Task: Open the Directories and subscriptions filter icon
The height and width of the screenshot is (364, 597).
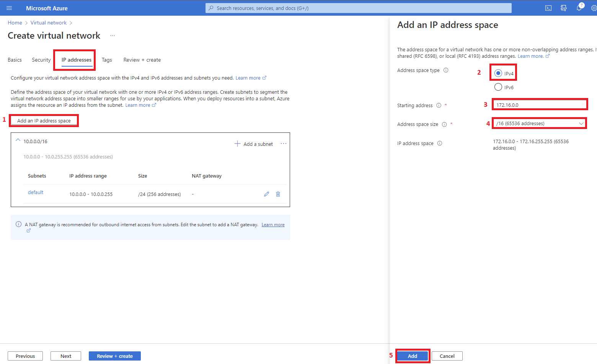Action: click(x=564, y=8)
